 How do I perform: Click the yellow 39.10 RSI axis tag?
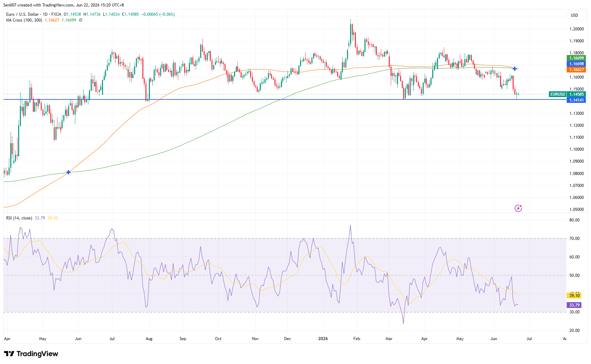pyautogui.click(x=574, y=296)
